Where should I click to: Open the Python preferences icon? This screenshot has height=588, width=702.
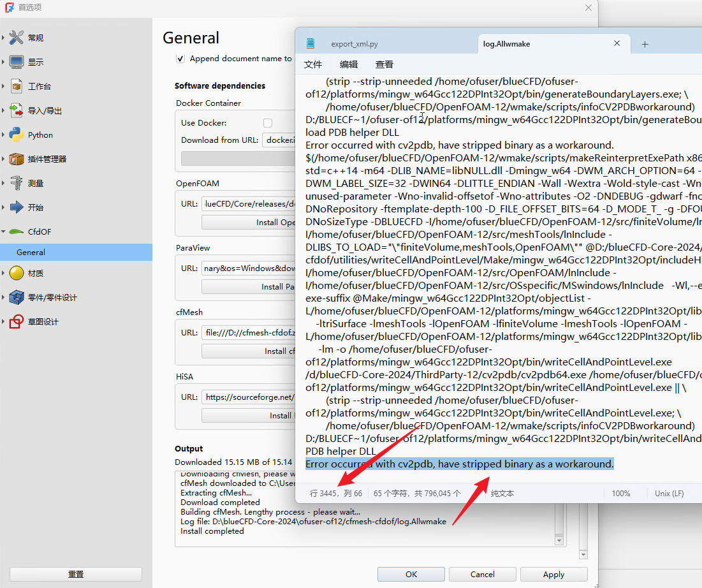click(x=17, y=135)
